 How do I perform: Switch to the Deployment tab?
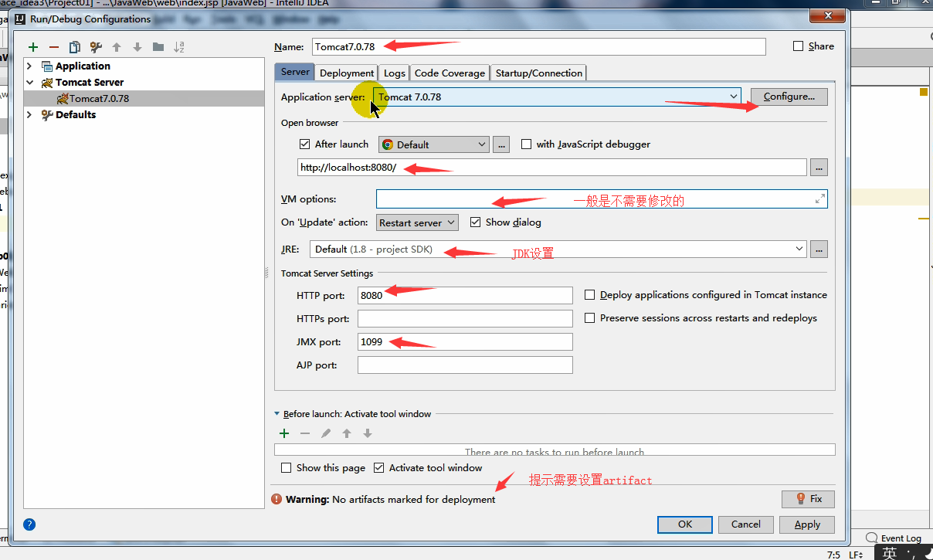347,73
